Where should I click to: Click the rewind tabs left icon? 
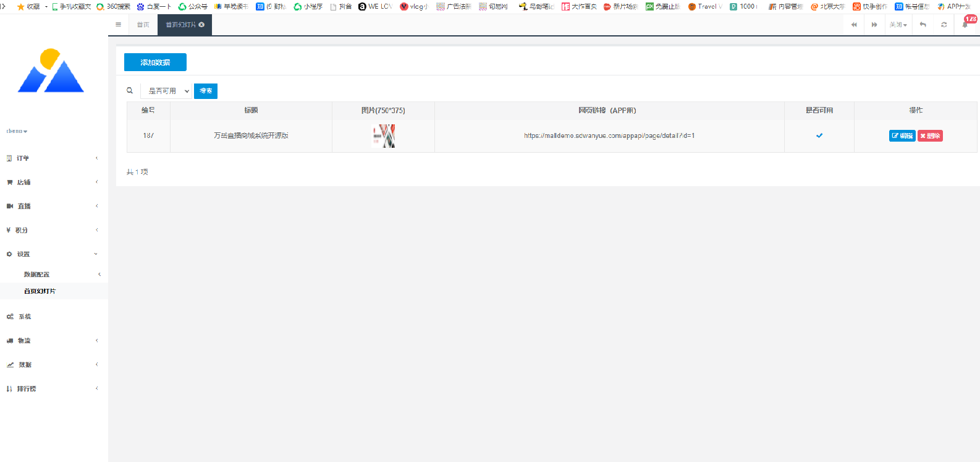pyautogui.click(x=854, y=25)
